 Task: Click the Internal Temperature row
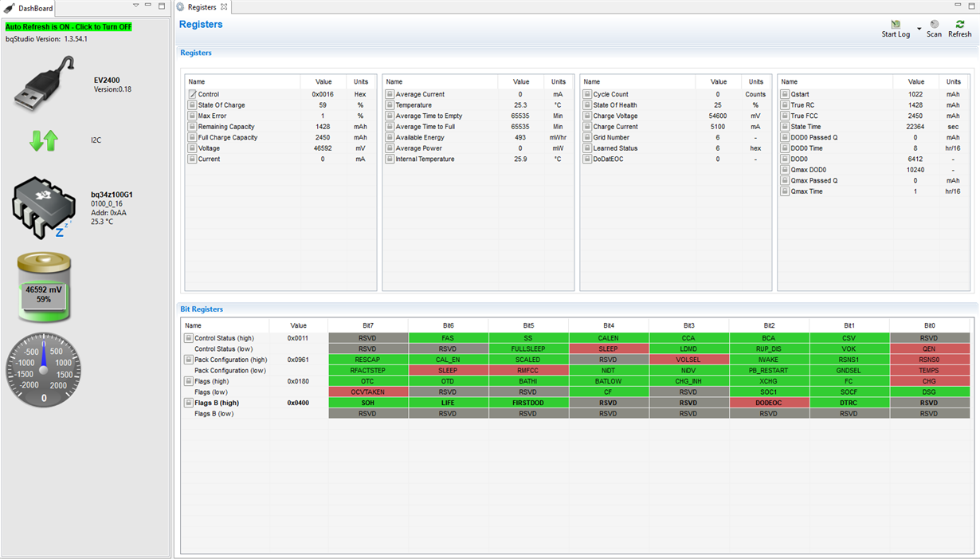pyautogui.click(x=477, y=159)
